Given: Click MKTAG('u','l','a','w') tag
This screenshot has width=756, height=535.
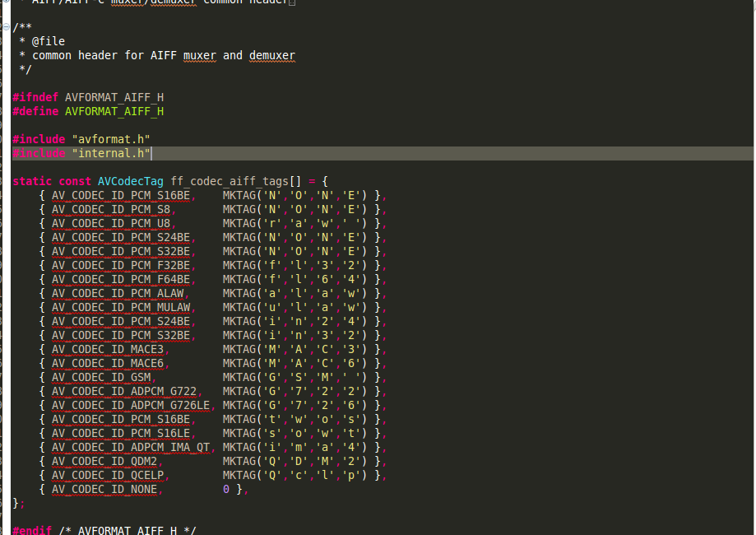Looking at the screenshot, I should pos(295,307).
